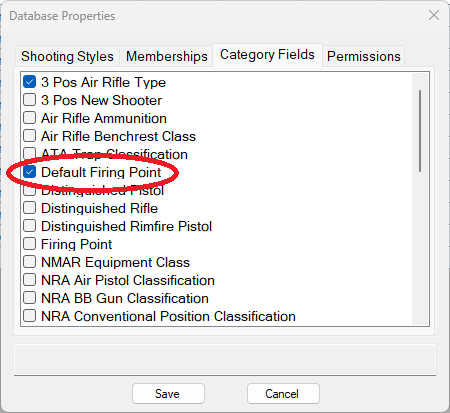Tick NRA Conventional Position Classification checkbox

click(29, 316)
